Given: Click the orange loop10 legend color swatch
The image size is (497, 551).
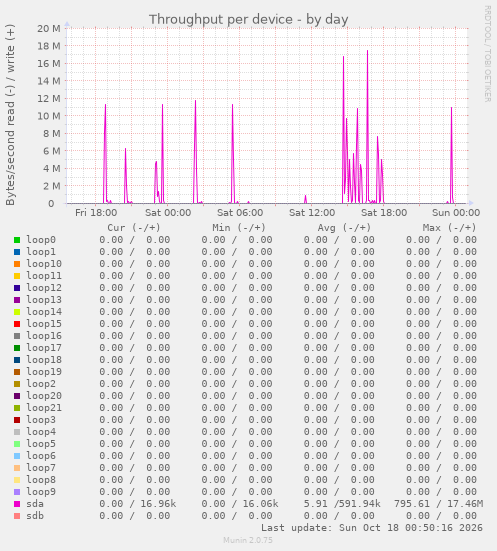Looking at the screenshot, I should click(17, 264).
